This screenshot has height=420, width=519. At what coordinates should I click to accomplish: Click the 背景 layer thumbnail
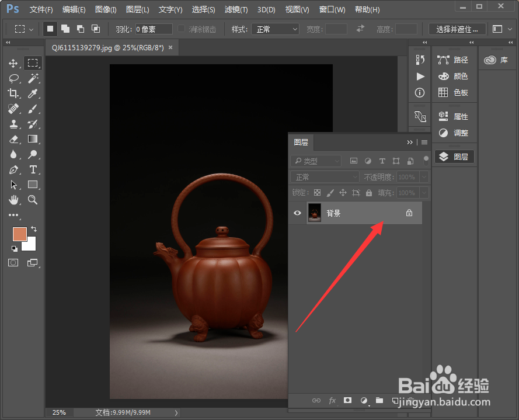point(315,213)
